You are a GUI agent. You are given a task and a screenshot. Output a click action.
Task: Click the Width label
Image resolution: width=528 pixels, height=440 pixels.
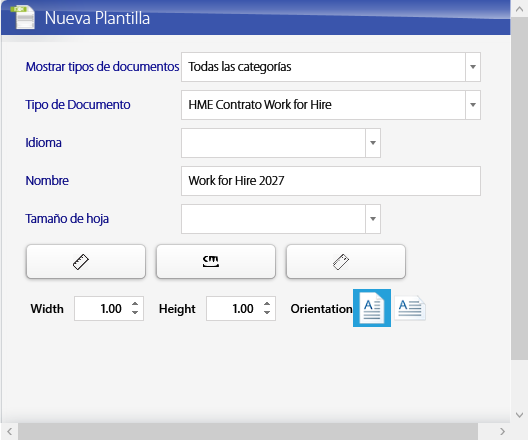47,309
